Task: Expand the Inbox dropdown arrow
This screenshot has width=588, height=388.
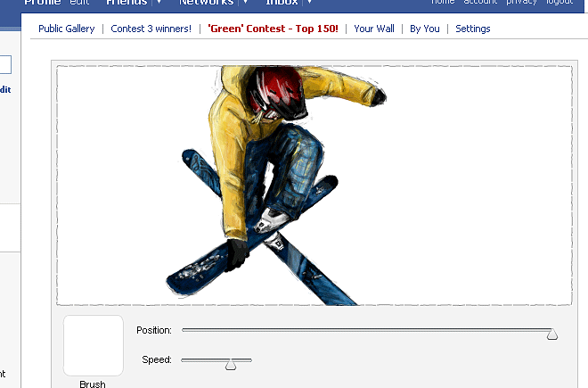Action: 309,3
